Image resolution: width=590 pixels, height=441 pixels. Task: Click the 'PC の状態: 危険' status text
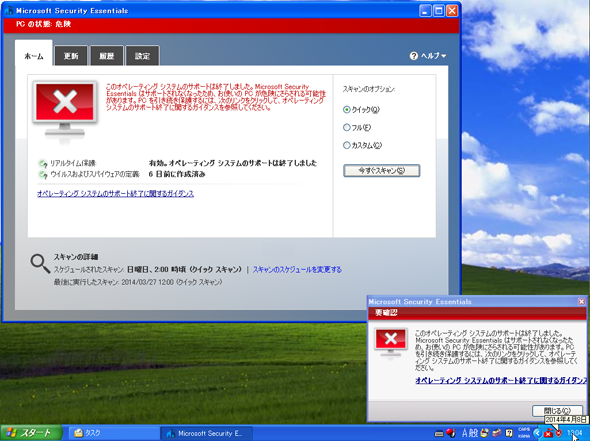point(43,24)
